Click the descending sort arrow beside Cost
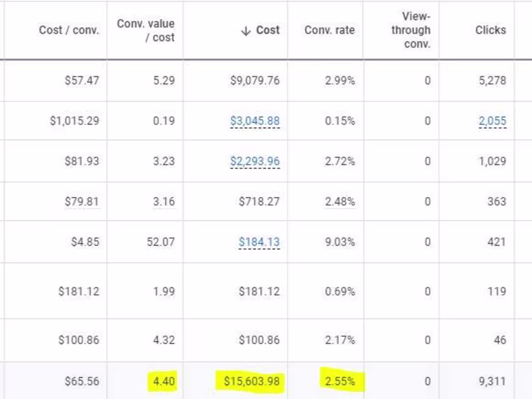Viewport: 532px width, 399px height. point(246,30)
